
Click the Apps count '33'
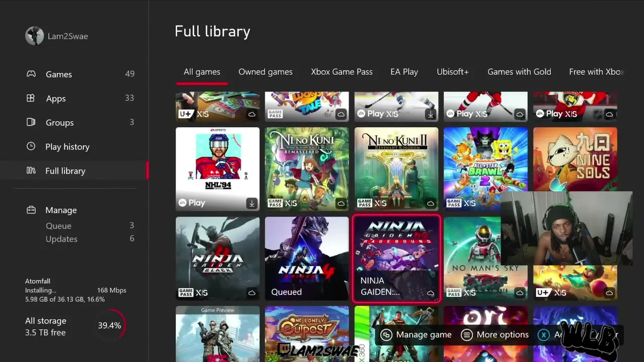129,98
